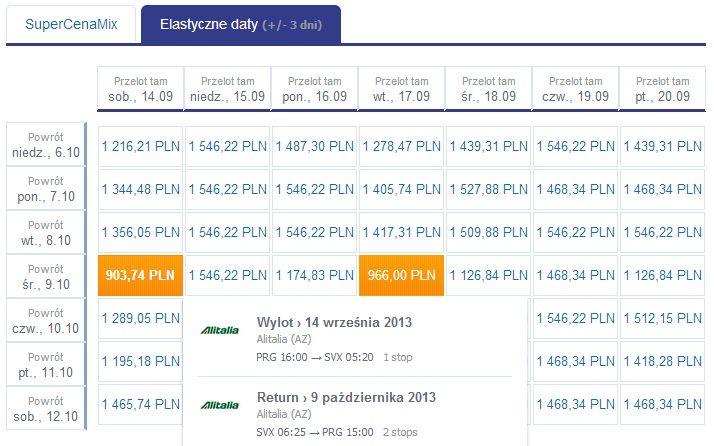
Task: Select fare for 15.09 outbound, 9.10 return
Action: click(227, 275)
